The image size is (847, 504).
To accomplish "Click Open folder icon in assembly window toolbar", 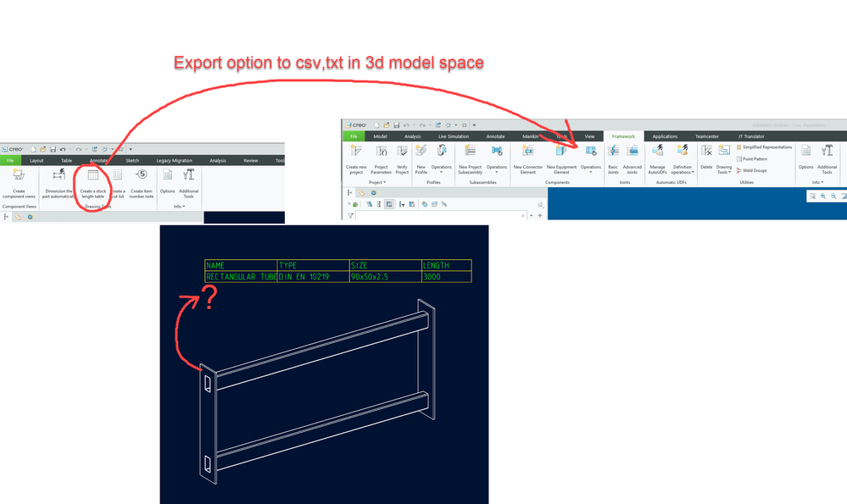I will (387, 125).
